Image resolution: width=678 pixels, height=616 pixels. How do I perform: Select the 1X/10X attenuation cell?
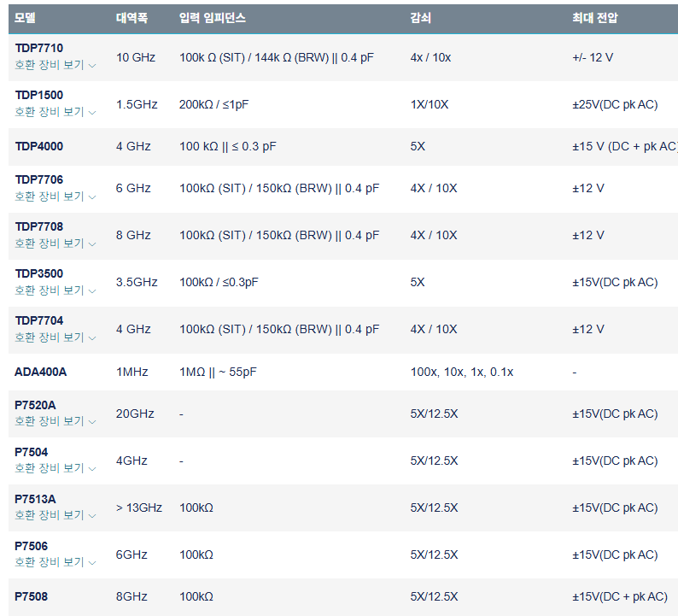(x=430, y=105)
